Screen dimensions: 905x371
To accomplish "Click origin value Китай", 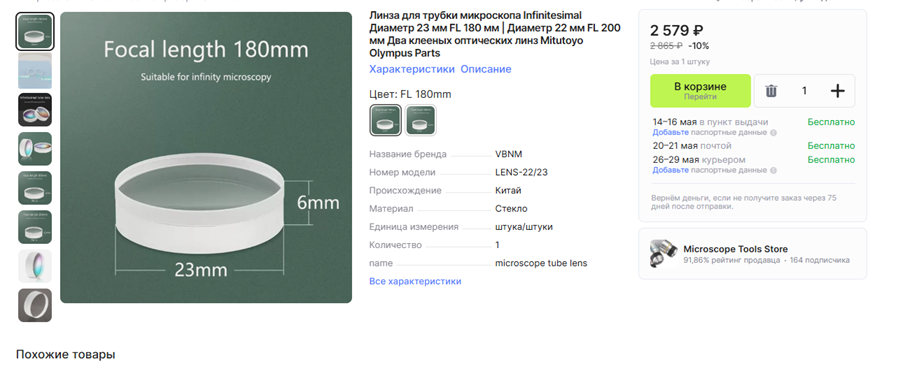I will 508,190.
